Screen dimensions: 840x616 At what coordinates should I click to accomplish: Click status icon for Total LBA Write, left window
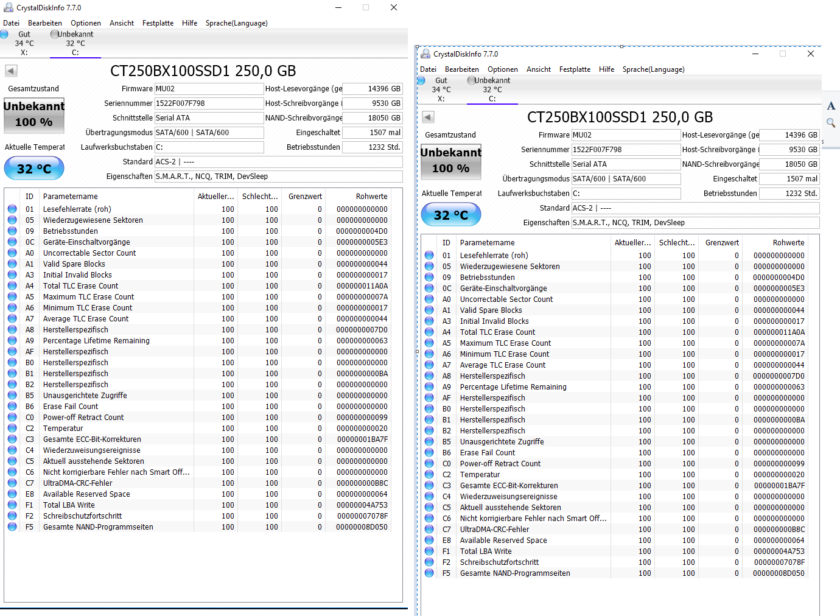tap(12, 505)
